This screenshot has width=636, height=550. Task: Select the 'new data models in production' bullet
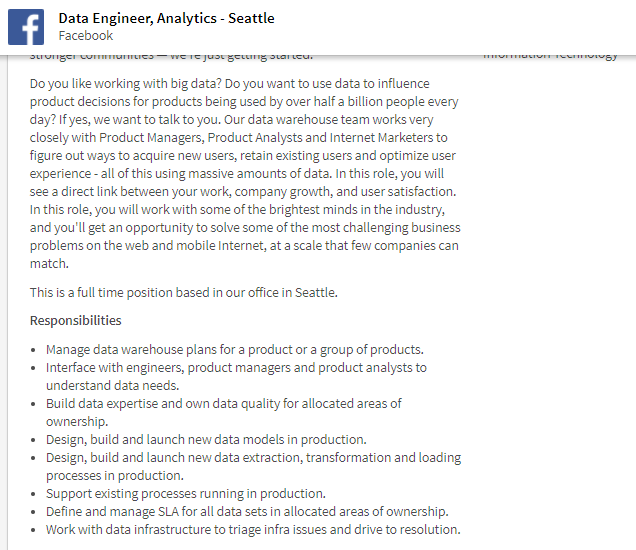206,439
